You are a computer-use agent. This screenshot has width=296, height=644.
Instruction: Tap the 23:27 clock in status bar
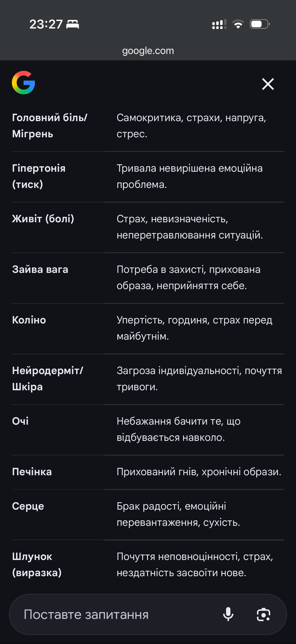pos(46,24)
